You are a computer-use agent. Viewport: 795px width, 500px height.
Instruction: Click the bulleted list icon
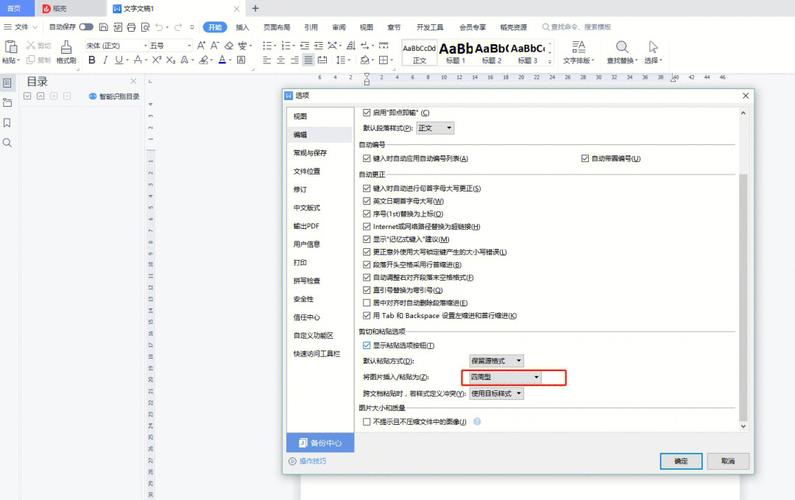(267, 46)
